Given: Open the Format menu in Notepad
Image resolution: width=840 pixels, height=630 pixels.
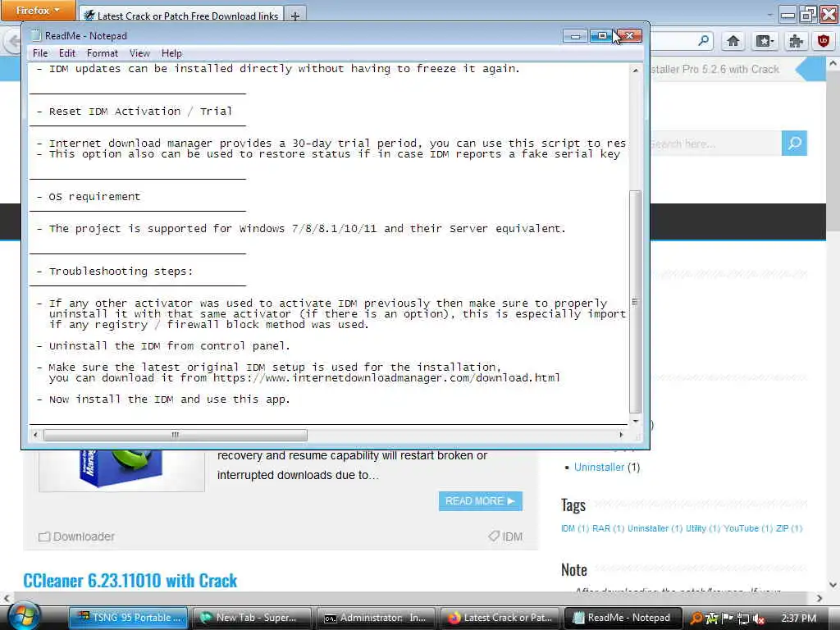Looking at the screenshot, I should (103, 53).
